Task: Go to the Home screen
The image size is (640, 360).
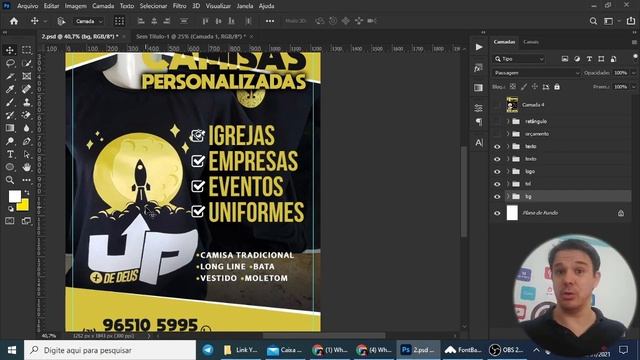Action: point(14,21)
